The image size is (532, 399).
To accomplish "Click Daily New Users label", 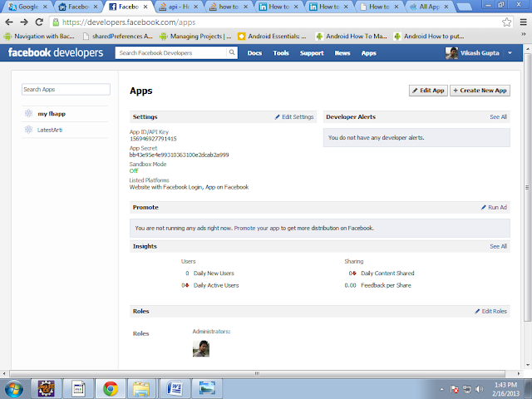I will coord(214,273).
